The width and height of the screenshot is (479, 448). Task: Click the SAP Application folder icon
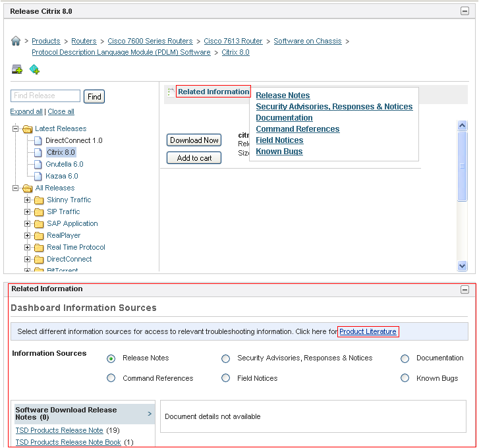39,224
